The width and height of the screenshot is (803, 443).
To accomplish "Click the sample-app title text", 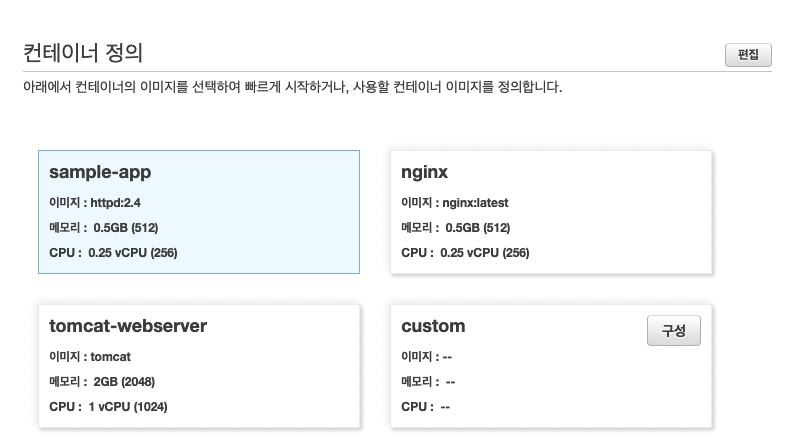I will pyautogui.click(x=100, y=172).
